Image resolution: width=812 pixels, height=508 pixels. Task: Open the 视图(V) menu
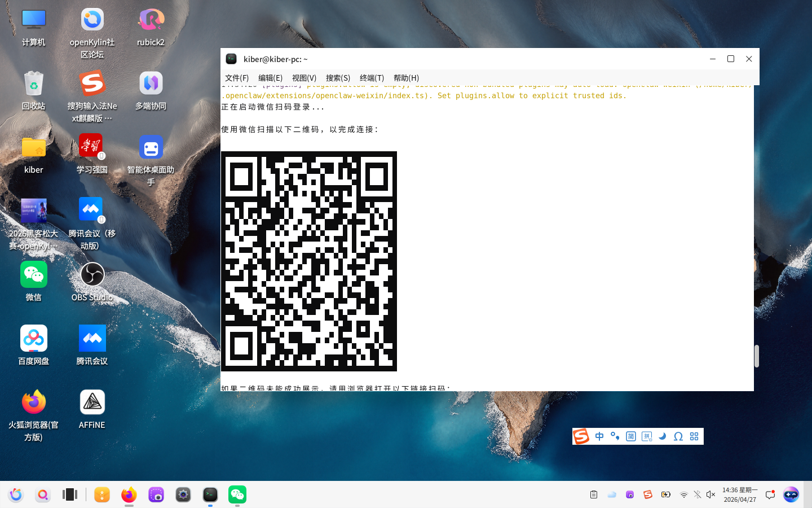tap(304, 78)
